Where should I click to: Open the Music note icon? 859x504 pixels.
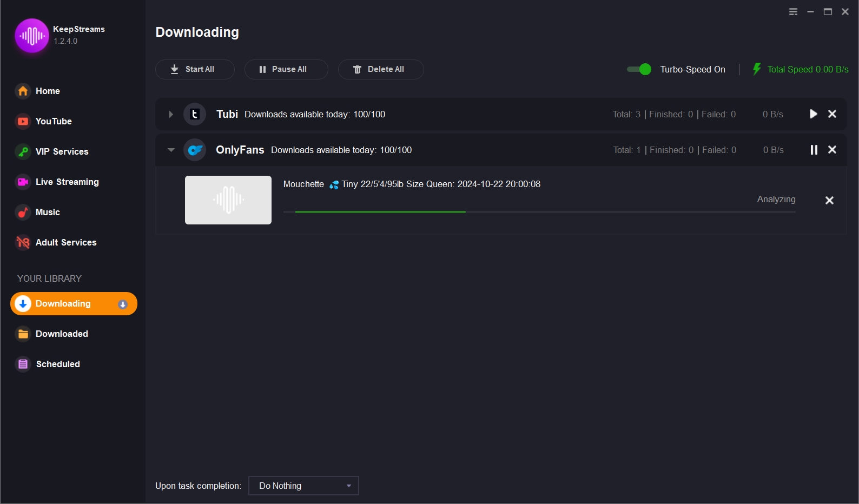(23, 212)
